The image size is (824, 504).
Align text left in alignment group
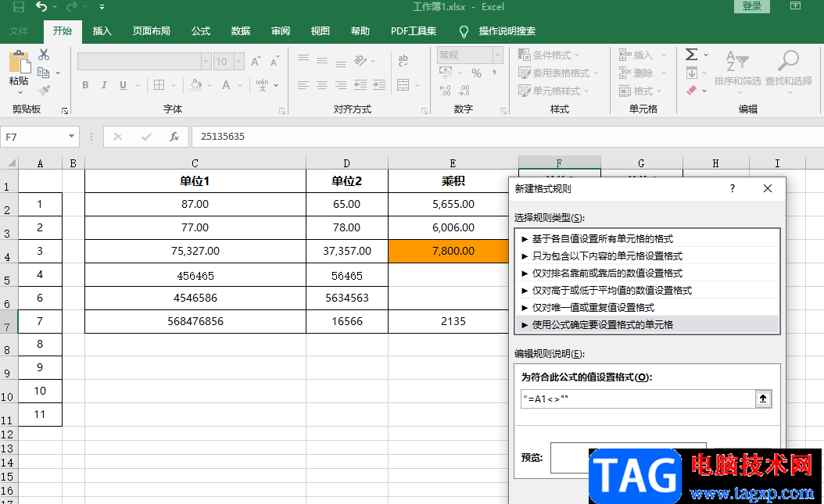[303, 85]
